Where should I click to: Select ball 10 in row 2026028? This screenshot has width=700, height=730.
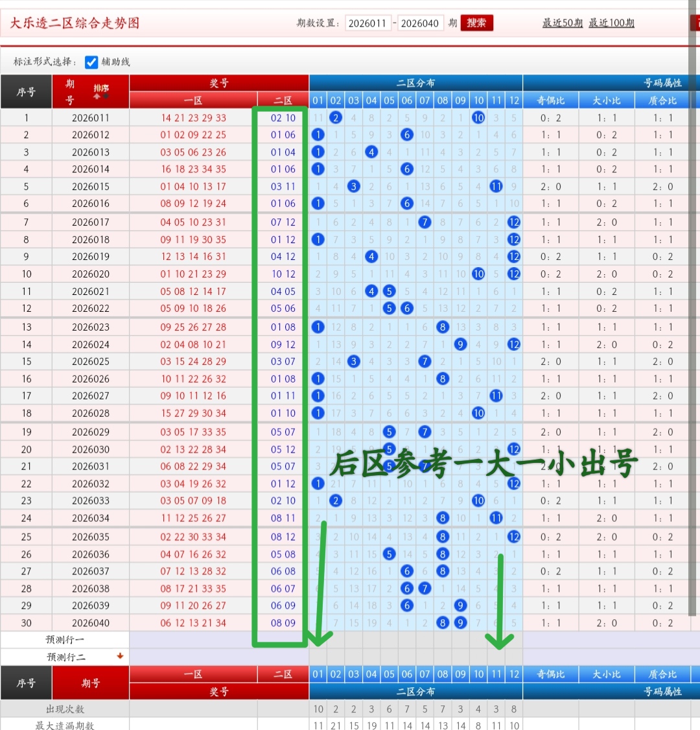point(478,413)
